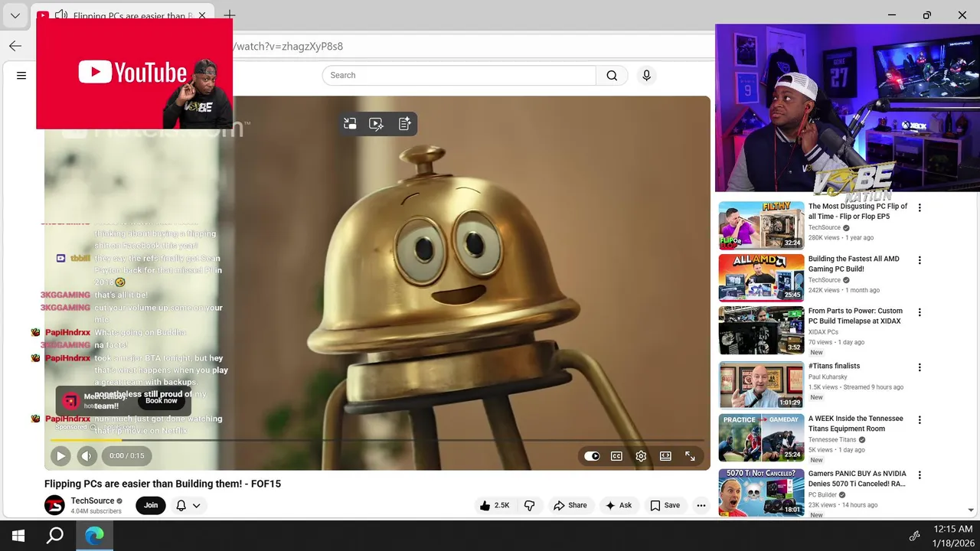Pop video out to picture-in-picture overlay icon
The image size is (980, 551).
350,123
